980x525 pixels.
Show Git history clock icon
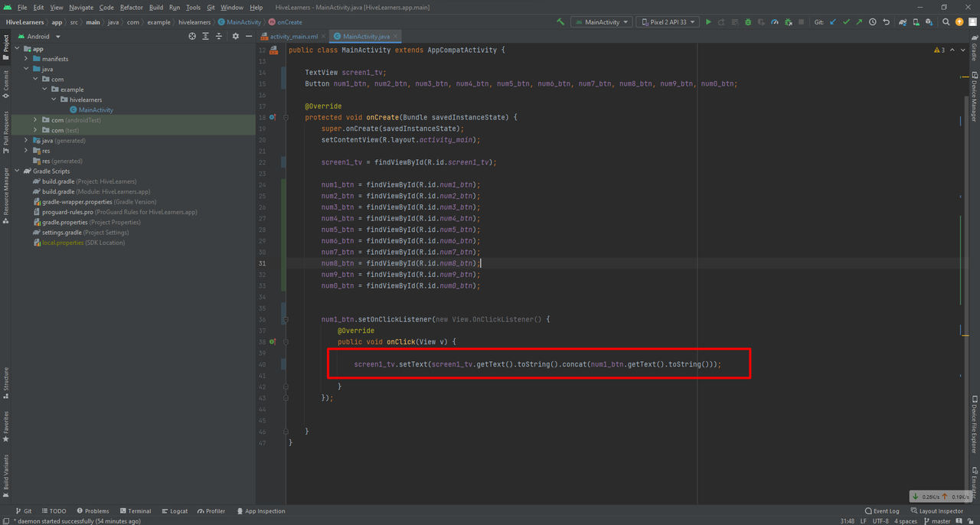pos(873,22)
